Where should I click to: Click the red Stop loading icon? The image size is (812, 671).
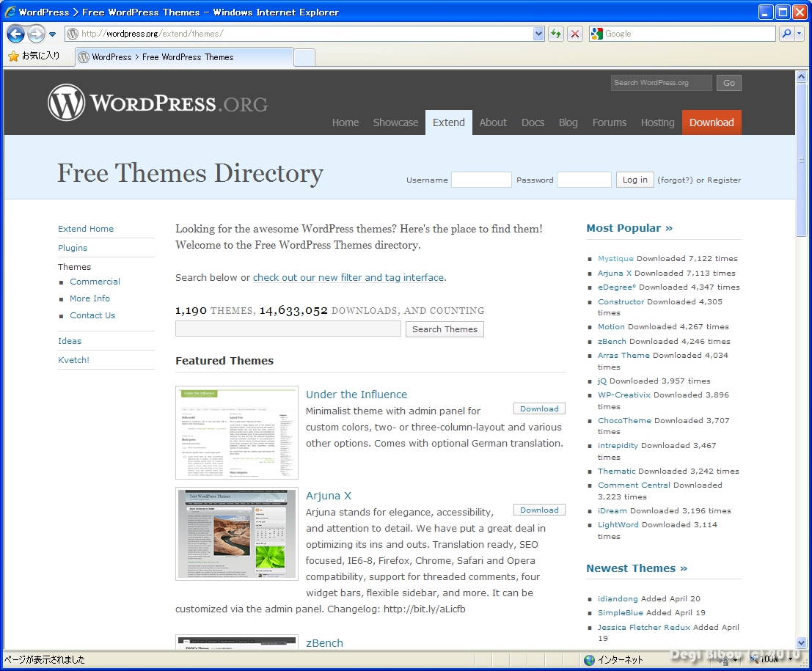(575, 34)
